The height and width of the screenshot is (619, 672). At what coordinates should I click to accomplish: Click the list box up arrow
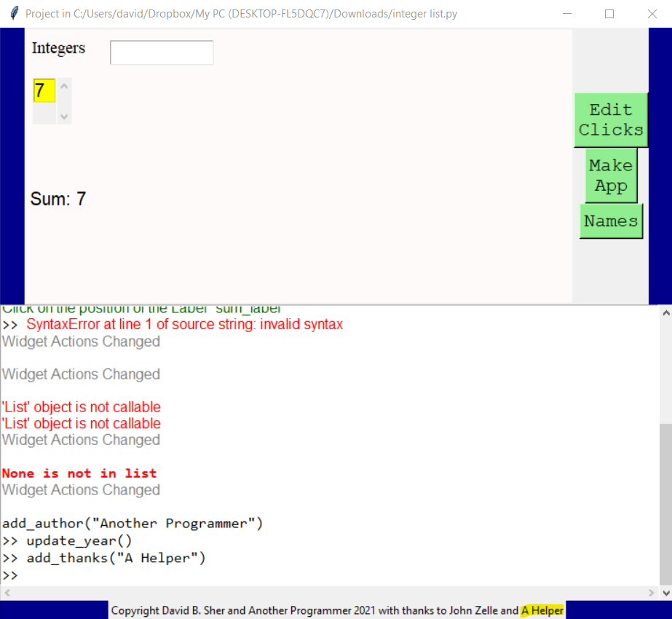64,86
